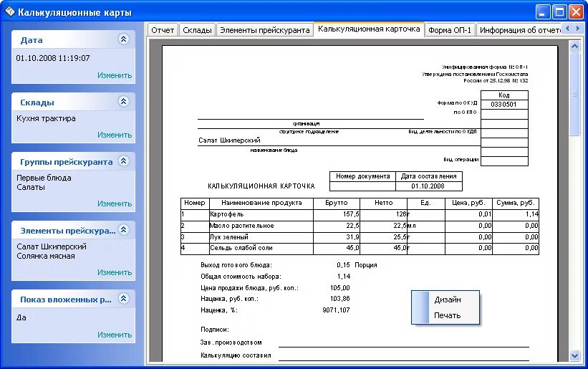Click the Картофель row in the table

click(360, 214)
